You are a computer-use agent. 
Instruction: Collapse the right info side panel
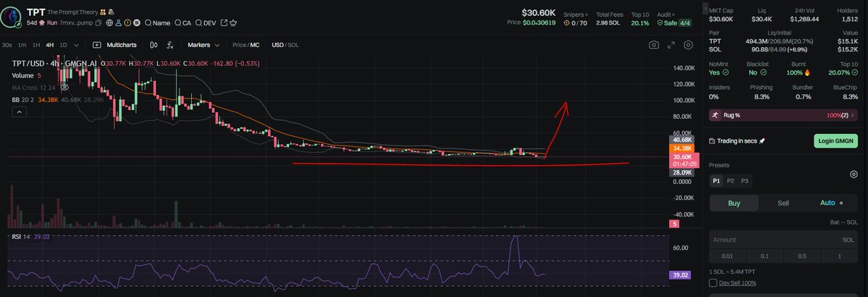point(705,9)
